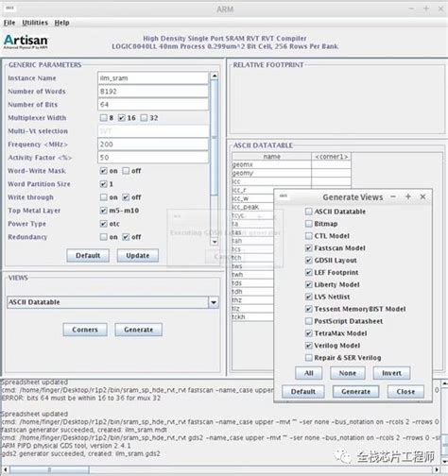Click the Corners button

[x=85, y=330]
